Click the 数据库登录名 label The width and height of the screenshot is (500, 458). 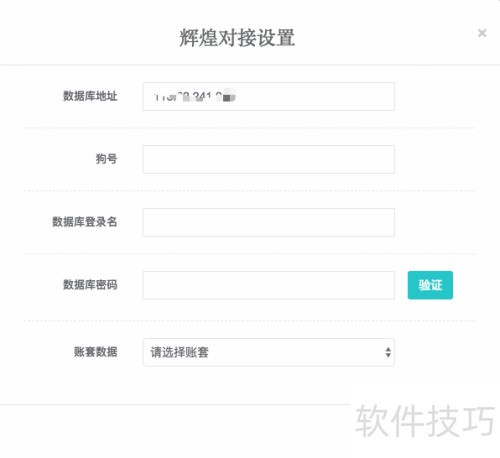(x=85, y=222)
